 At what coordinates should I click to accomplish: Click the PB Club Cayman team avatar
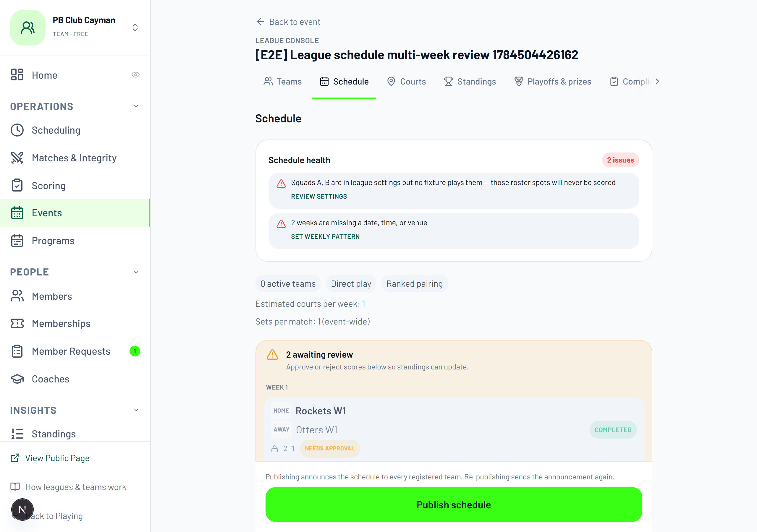[x=28, y=28]
